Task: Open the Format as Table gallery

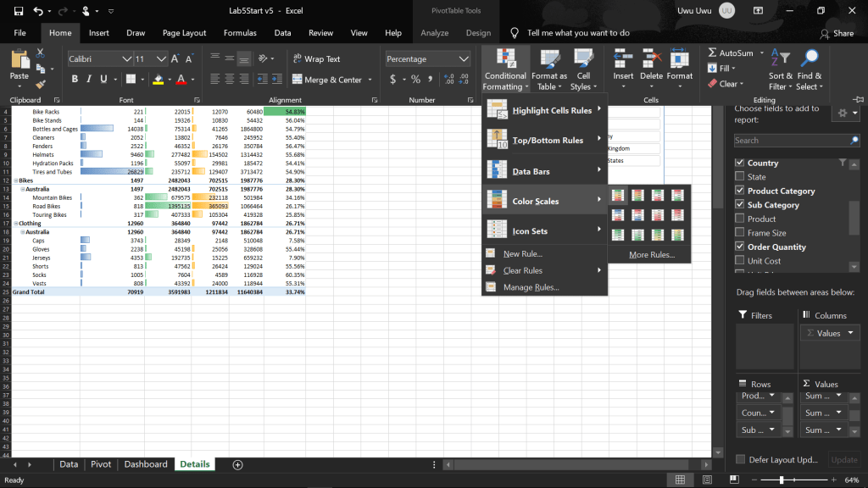Action: click(x=549, y=69)
